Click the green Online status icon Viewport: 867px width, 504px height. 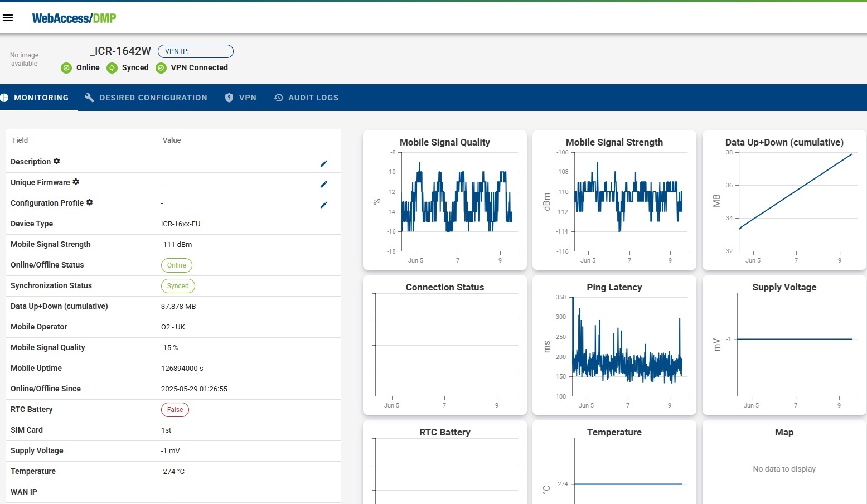[66, 68]
